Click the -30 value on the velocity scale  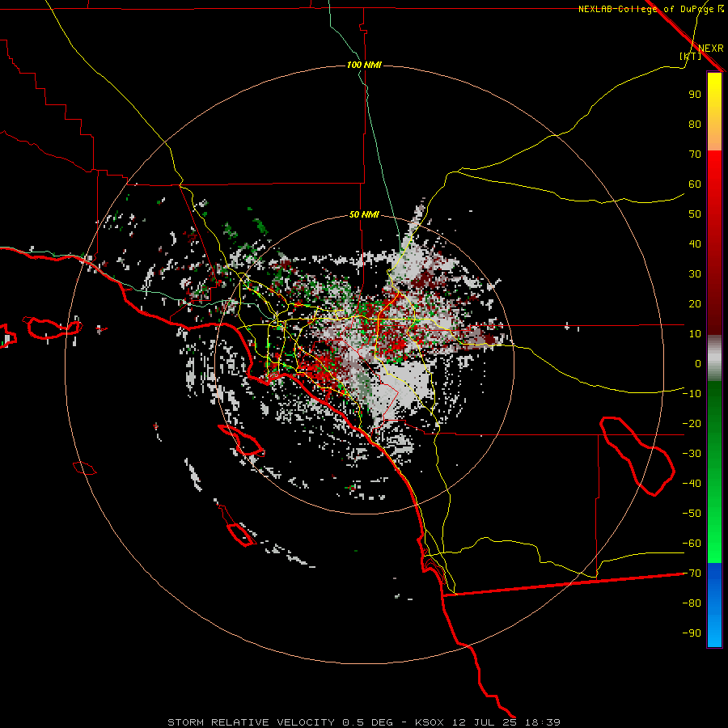[x=692, y=454]
